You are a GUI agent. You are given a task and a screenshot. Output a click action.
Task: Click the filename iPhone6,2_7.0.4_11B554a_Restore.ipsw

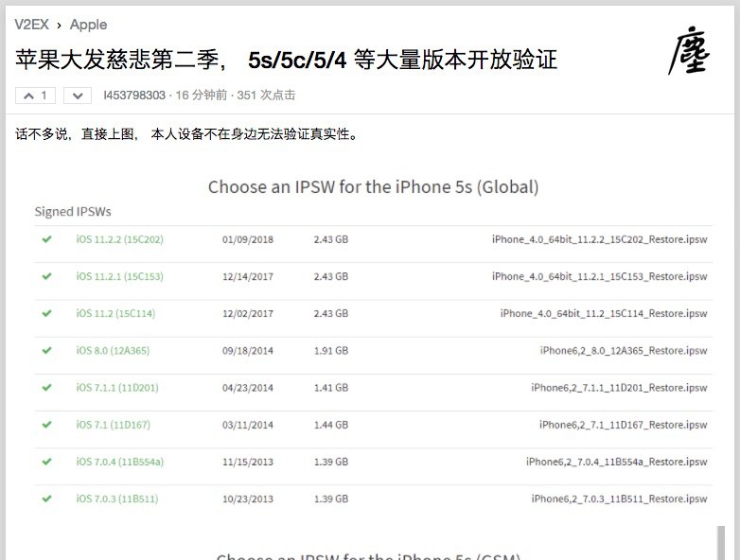617,462
